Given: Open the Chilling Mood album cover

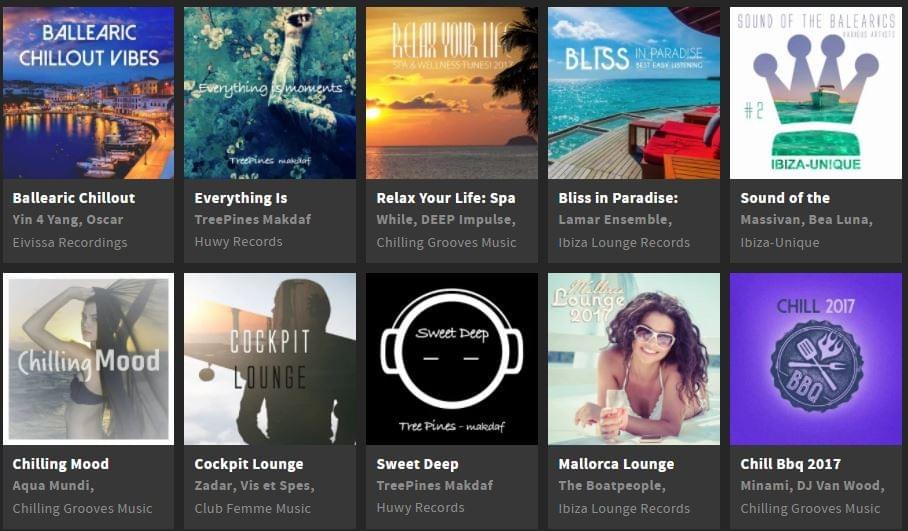Looking at the screenshot, I should pyautogui.click(x=88, y=359).
